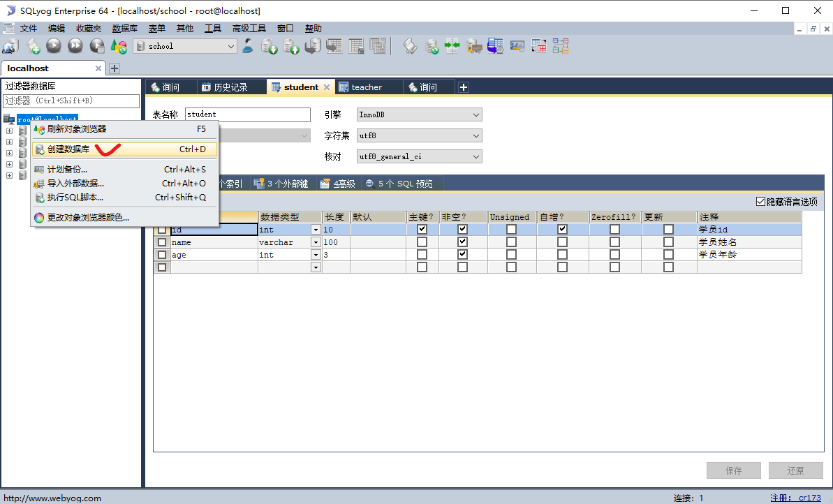Click the migration toolkit truck icon
Screen dimensions: 833x504
474,46
